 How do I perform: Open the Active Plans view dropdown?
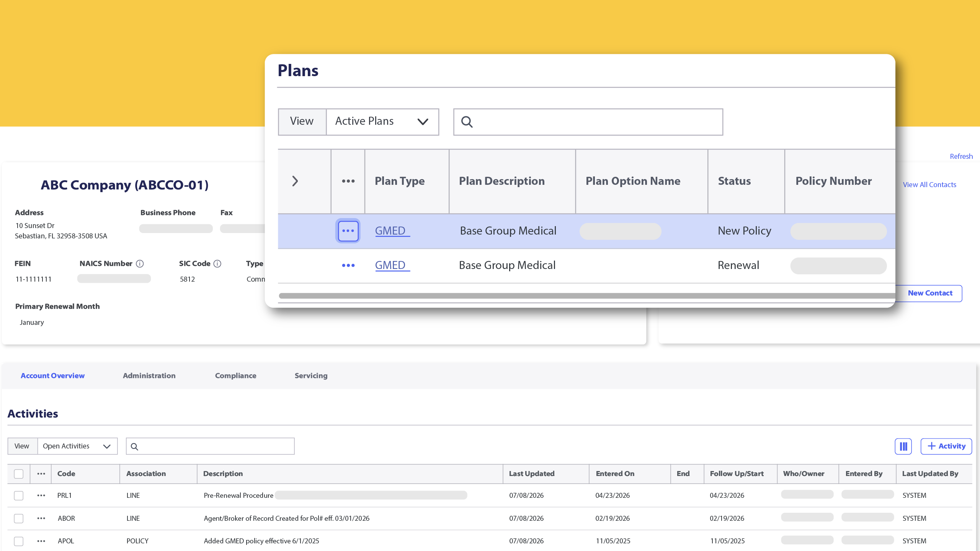click(382, 122)
